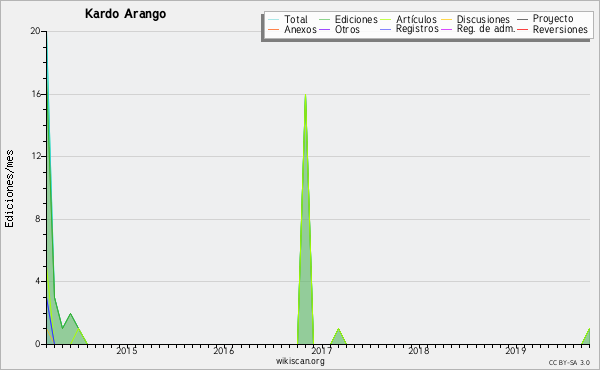Click the 16 y-axis value
This screenshot has height=370, width=600.
point(36,94)
